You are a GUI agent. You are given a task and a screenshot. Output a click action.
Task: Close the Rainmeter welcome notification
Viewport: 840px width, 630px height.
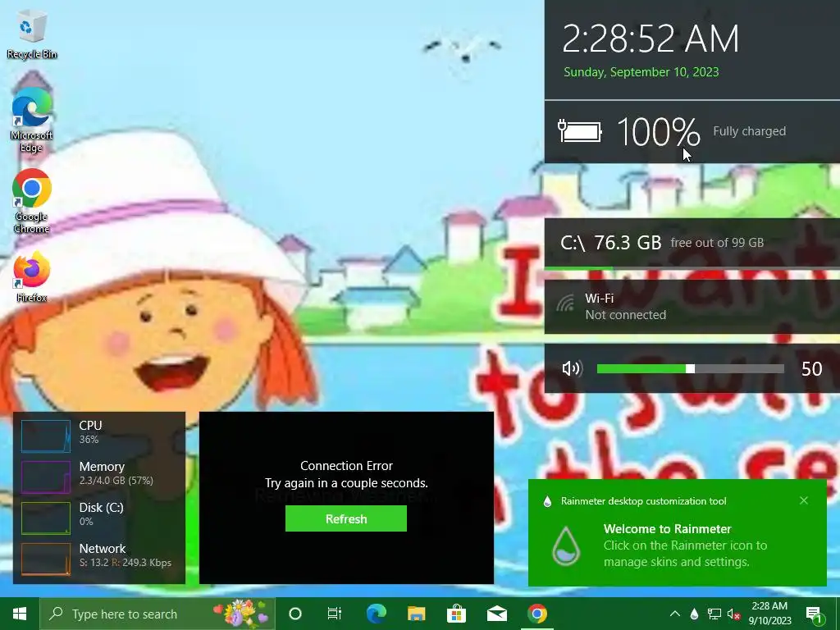coord(804,500)
